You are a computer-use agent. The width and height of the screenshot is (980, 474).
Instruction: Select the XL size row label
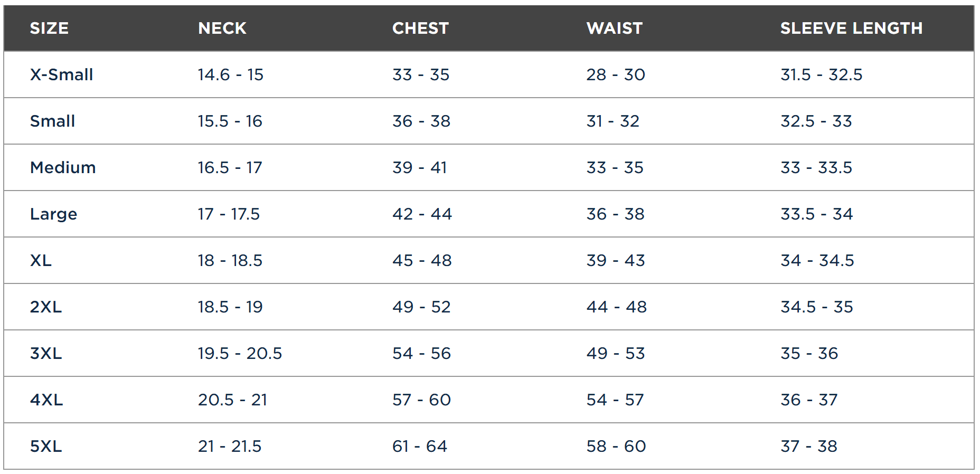[x=41, y=260]
